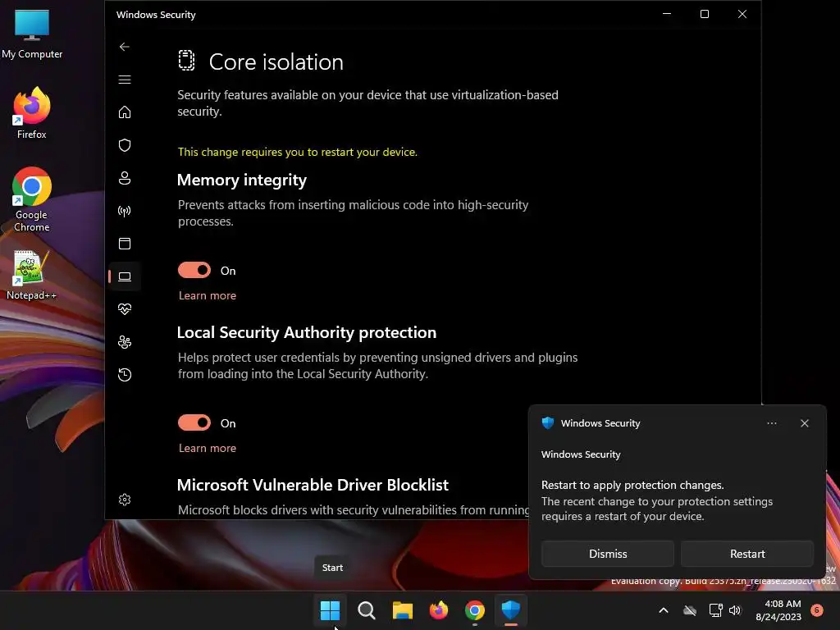This screenshot has height=630, width=840.
Task: Show hidden tray icons chevron
Action: pos(663,610)
